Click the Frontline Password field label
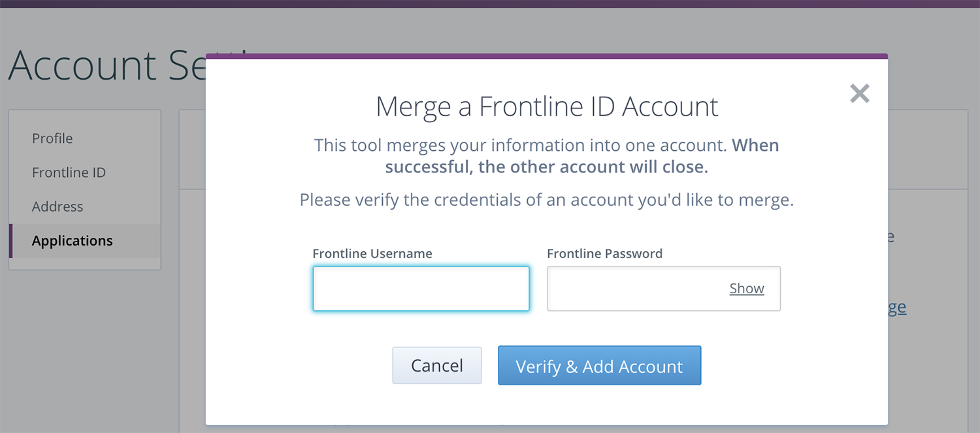The width and height of the screenshot is (980, 433). click(x=605, y=253)
